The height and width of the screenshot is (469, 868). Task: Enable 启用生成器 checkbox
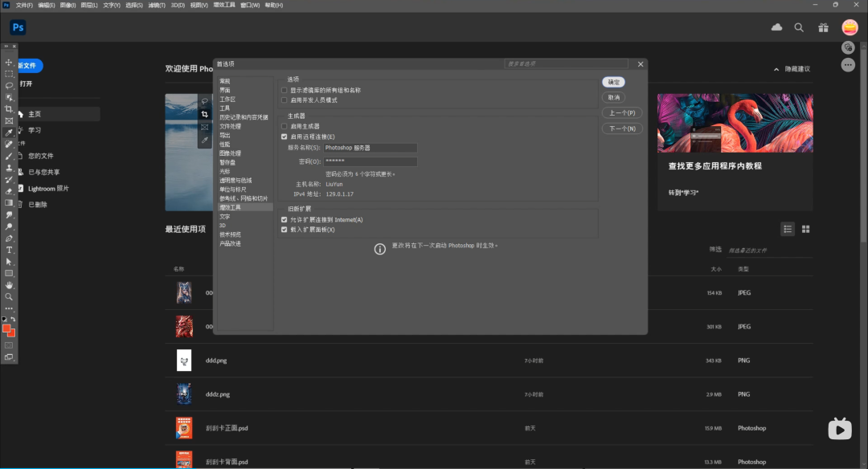point(285,126)
